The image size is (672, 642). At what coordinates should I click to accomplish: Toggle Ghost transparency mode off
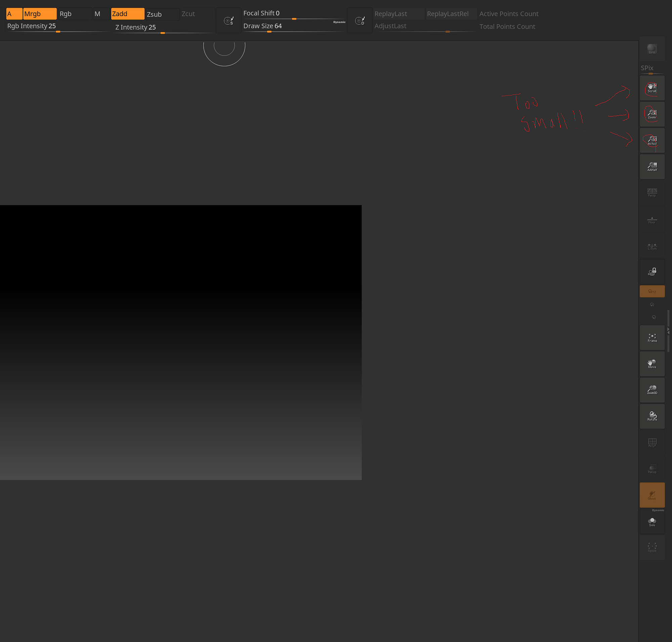click(652, 495)
